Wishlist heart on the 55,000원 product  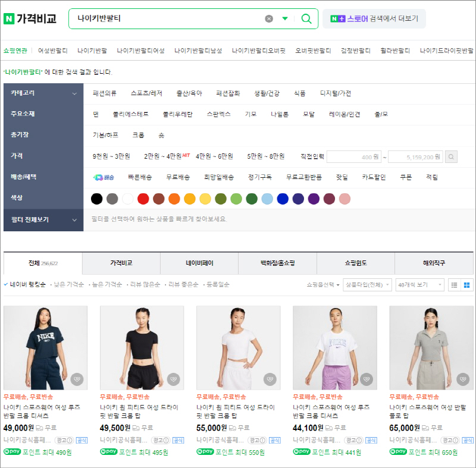(270, 379)
